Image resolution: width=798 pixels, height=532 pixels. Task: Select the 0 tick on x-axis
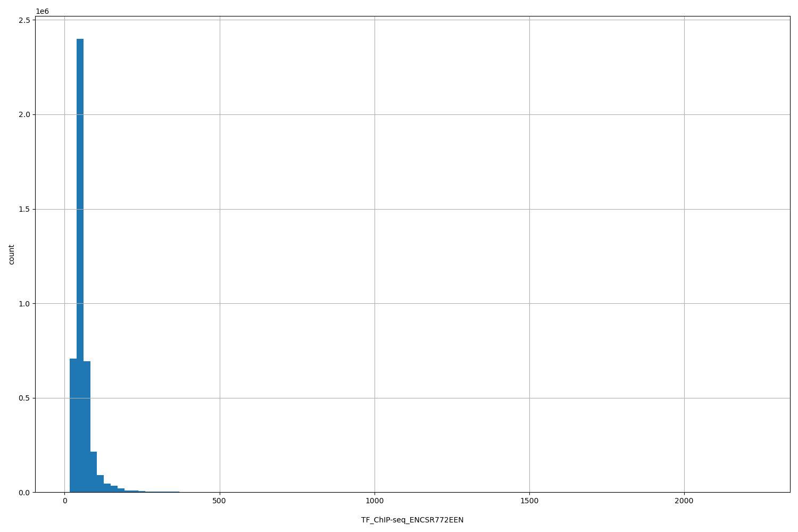[x=64, y=500]
